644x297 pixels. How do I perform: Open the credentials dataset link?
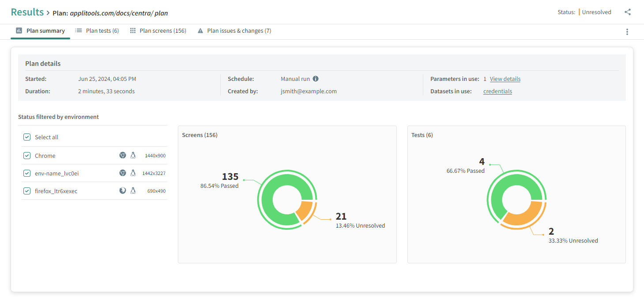pyautogui.click(x=497, y=91)
